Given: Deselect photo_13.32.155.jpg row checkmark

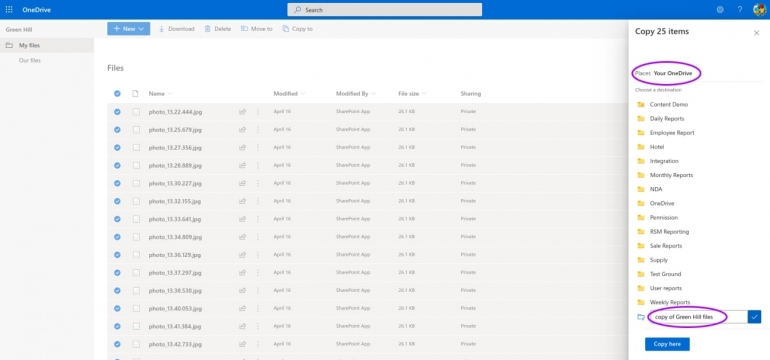Looking at the screenshot, I should pyautogui.click(x=117, y=201).
